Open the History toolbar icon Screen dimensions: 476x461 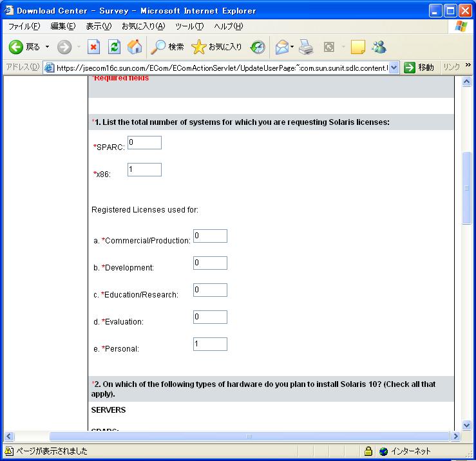pos(258,47)
